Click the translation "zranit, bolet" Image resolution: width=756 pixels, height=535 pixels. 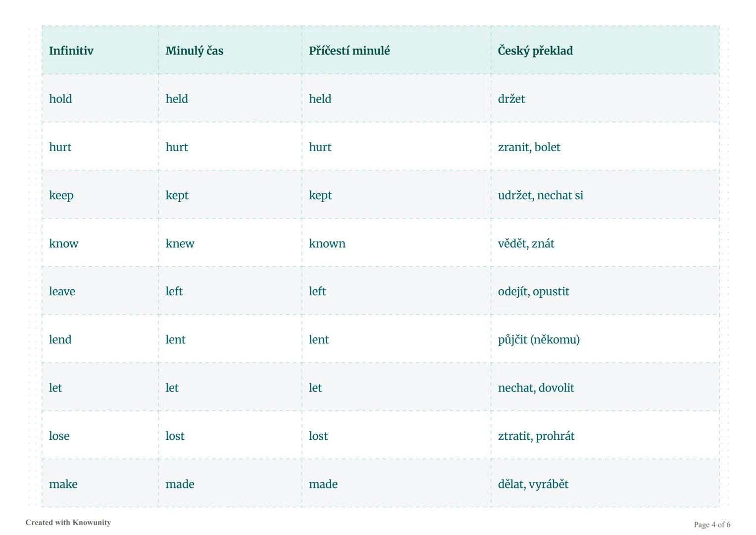(529, 147)
